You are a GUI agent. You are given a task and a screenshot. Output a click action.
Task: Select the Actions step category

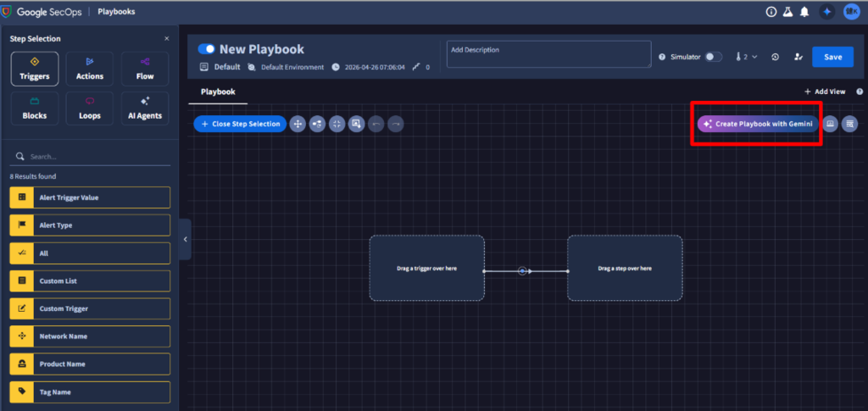(x=90, y=69)
